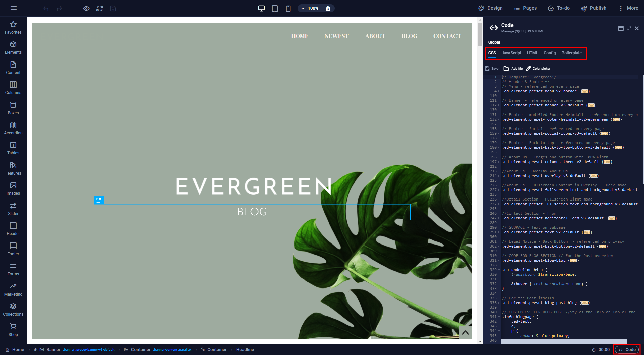This screenshot has width=644, height=355.
Task: Toggle preview mode eye icon
Action: click(x=86, y=8)
